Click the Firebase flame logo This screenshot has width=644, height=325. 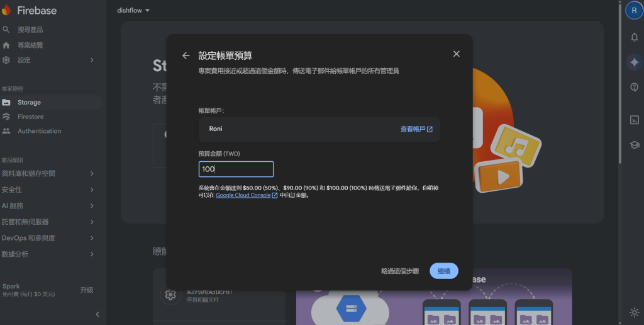(x=6, y=10)
